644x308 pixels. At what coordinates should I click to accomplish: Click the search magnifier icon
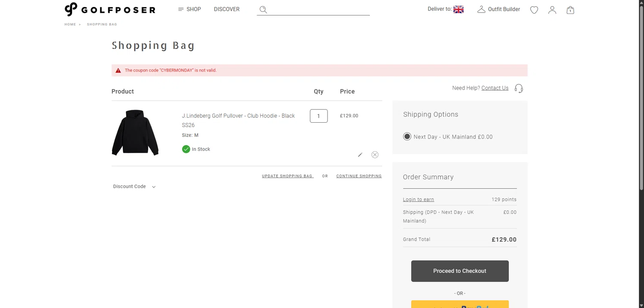tap(263, 9)
